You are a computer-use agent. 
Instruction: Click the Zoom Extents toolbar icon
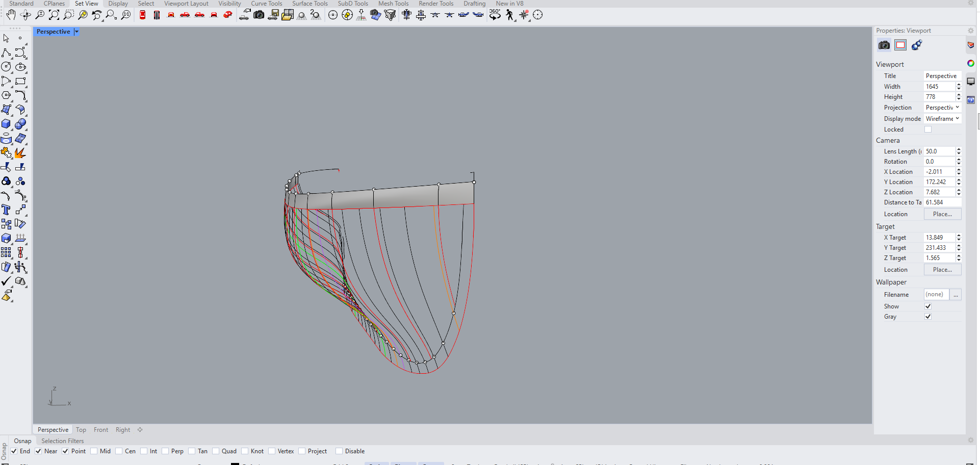[x=54, y=15]
